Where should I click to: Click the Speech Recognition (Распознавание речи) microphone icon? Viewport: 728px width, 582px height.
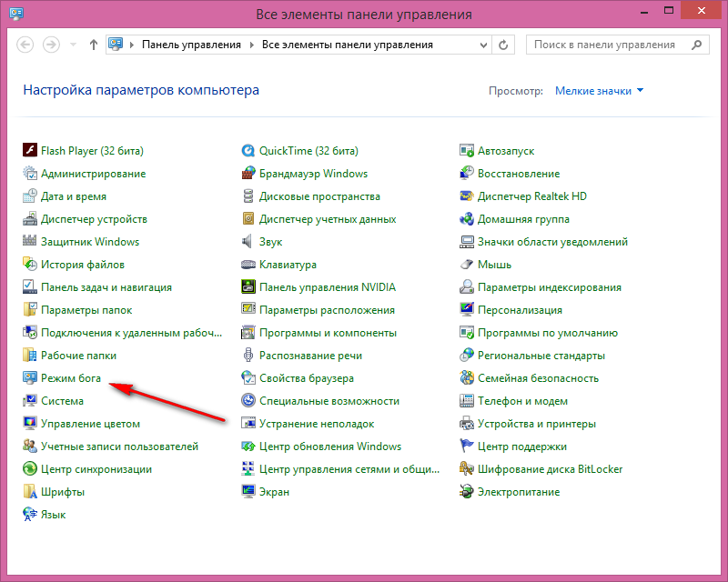coord(248,355)
